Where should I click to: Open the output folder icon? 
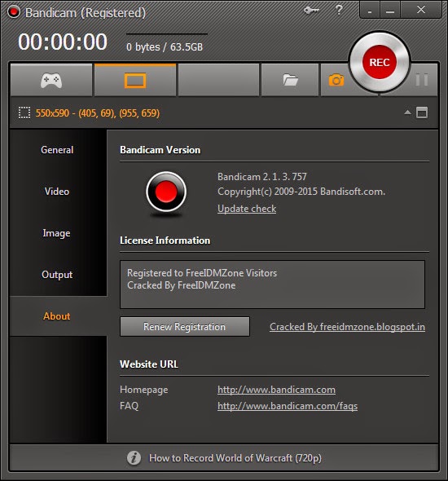[x=290, y=80]
